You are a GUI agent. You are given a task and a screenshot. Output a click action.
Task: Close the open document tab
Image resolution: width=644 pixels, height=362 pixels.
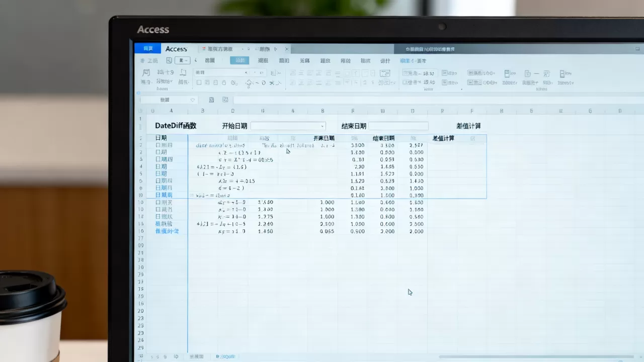coord(287,49)
